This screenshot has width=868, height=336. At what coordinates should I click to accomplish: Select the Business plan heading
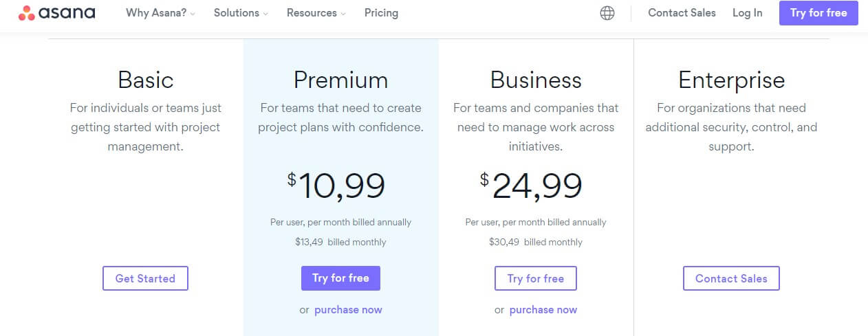[x=536, y=80]
